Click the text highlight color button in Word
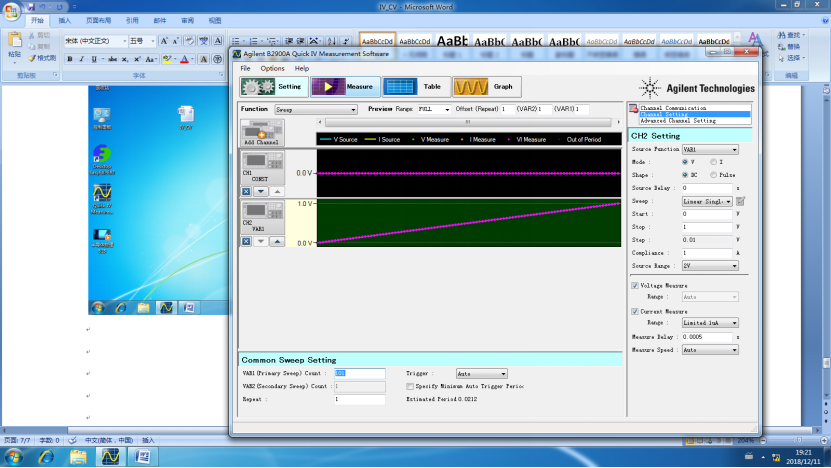 [167, 59]
